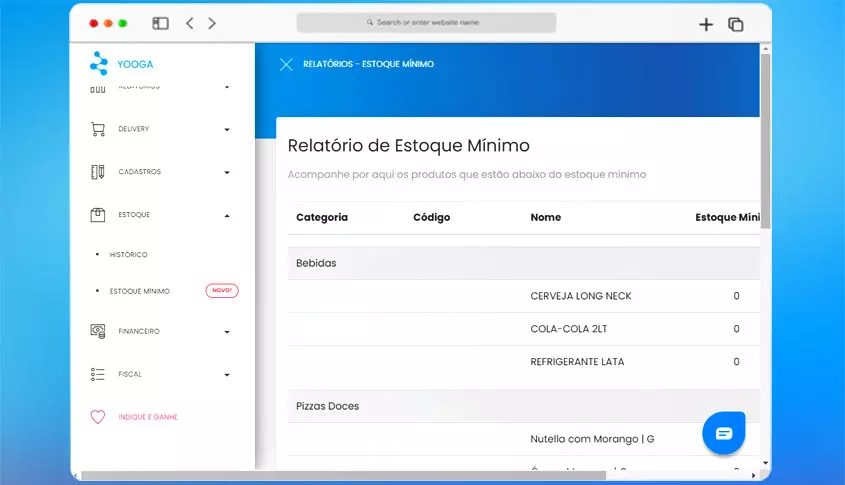Open the Estoque Mínimo submenu item
The width and height of the screenshot is (845, 485).
click(x=140, y=291)
